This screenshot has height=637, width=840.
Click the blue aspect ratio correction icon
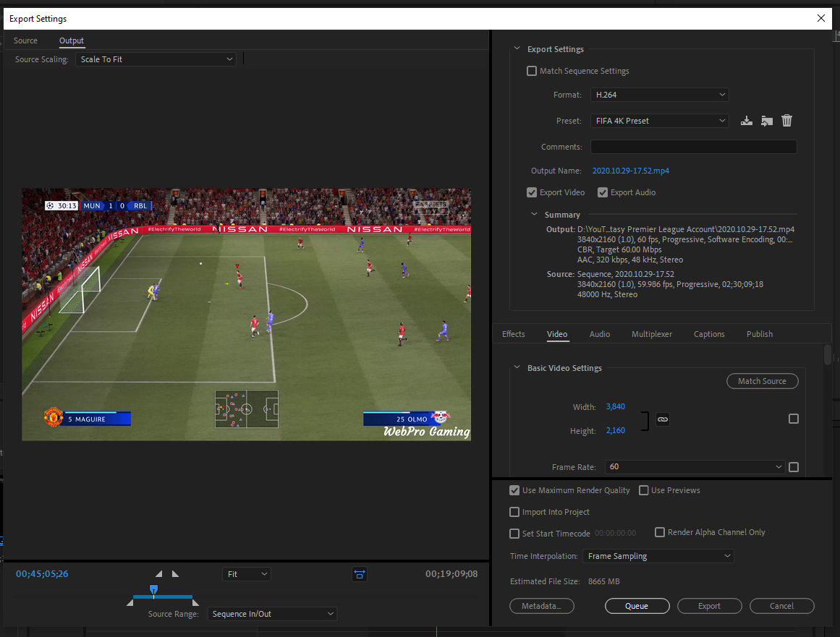(x=360, y=574)
